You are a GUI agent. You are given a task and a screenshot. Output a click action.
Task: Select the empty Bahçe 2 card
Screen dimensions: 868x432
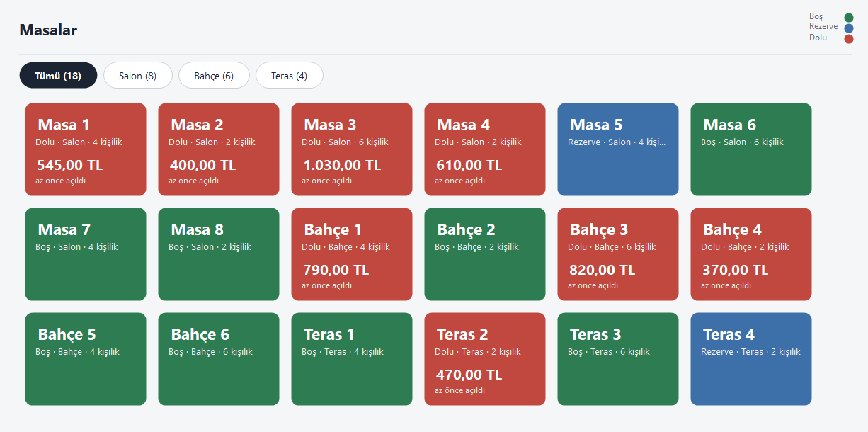485,254
